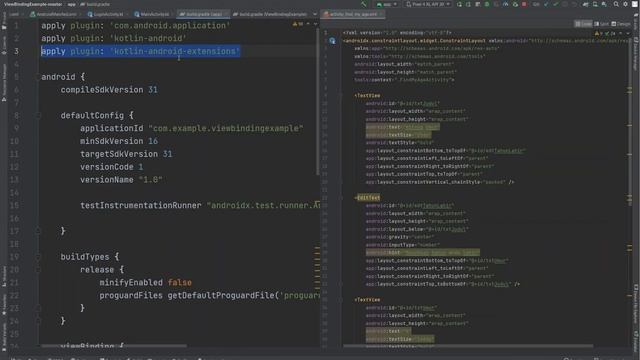Click the red Stop button
The height and width of the screenshot is (360, 640).
(x=524, y=4)
